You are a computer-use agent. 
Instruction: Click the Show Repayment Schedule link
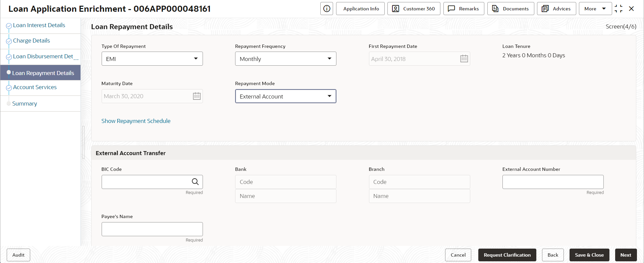[x=136, y=121]
